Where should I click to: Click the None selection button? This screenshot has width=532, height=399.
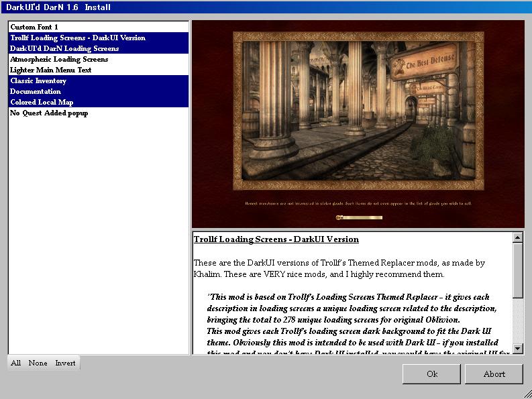click(x=38, y=363)
